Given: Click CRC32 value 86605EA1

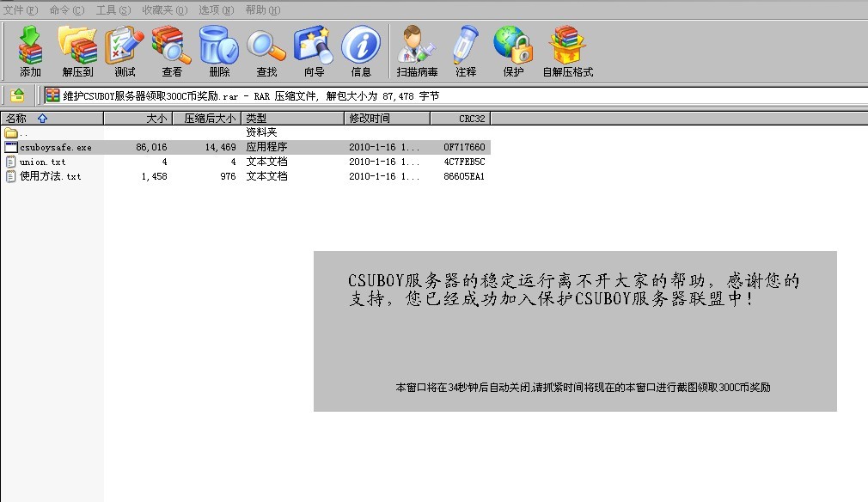Looking at the screenshot, I should click(464, 176).
